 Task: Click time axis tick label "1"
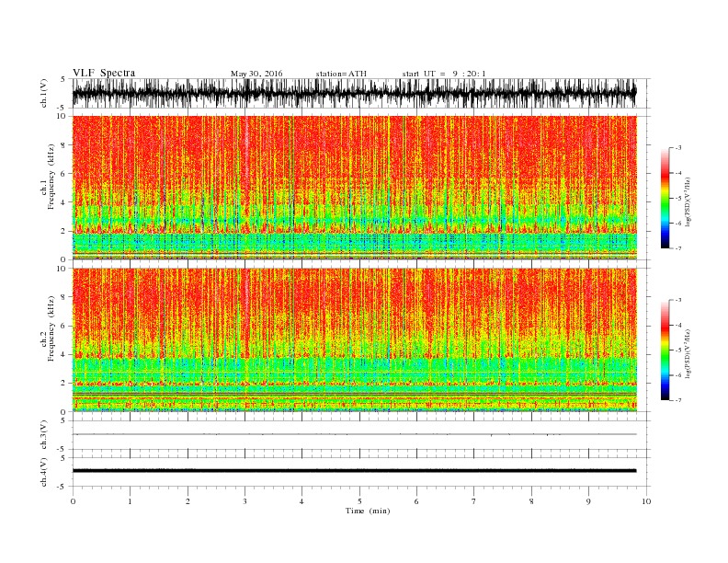(130, 501)
